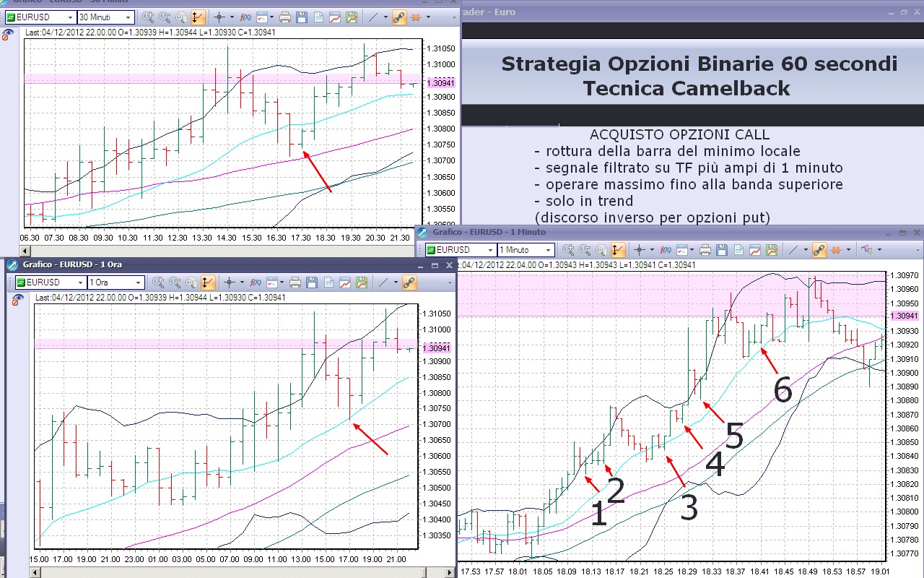Print the 1 Minuto chart
Screen dimensions: 924x578
coord(705,250)
